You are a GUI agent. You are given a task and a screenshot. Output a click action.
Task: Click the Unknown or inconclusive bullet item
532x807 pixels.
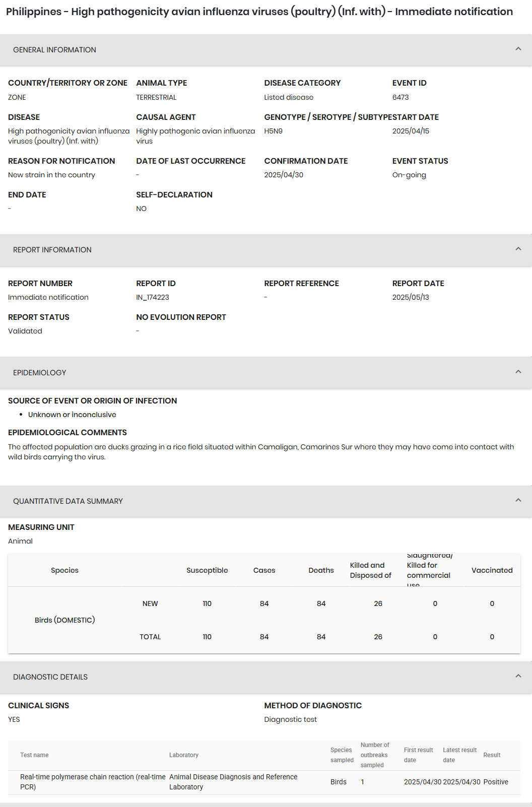(x=72, y=415)
